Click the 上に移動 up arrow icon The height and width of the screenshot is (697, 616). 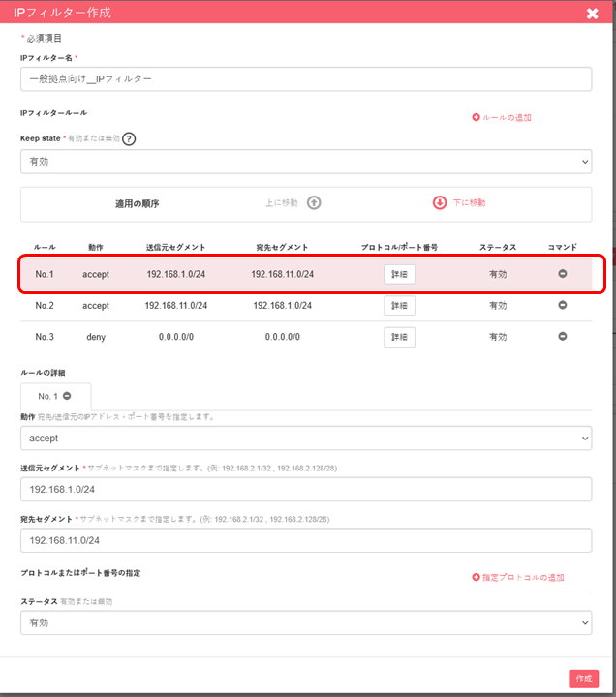pos(314,202)
